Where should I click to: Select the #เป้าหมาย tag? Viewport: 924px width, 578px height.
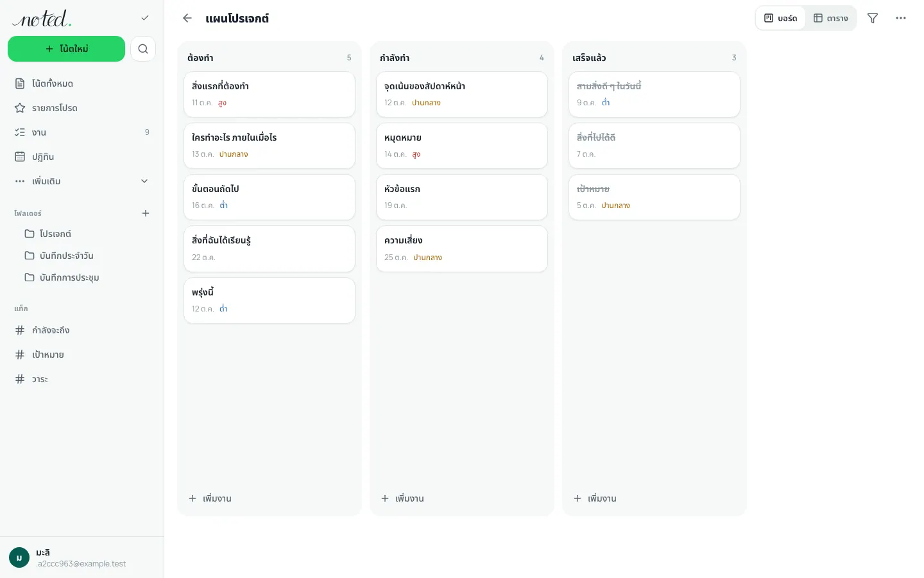click(x=82, y=355)
